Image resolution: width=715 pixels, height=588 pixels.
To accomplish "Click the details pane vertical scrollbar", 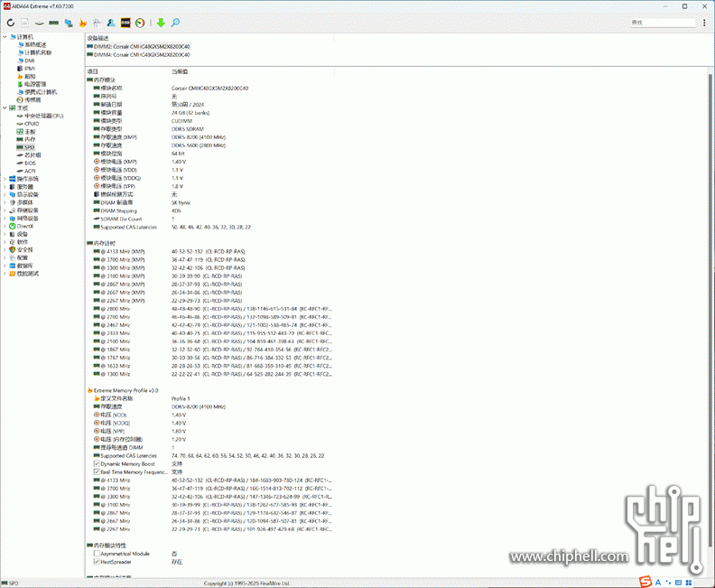I will point(710,310).
